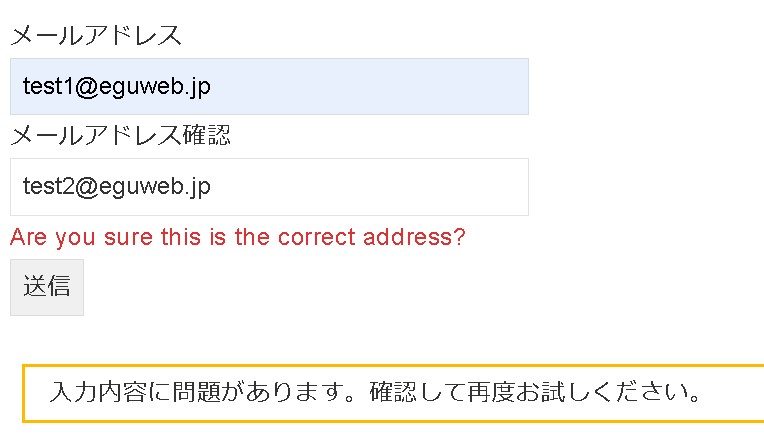
Task: Click the left yellow border of the message box
Action: coord(24,392)
